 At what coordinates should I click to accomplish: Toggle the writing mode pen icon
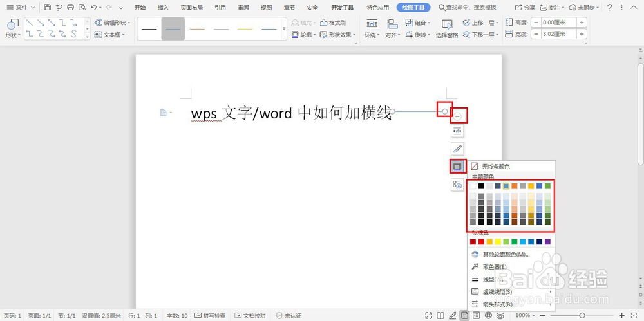tap(453, 315)
